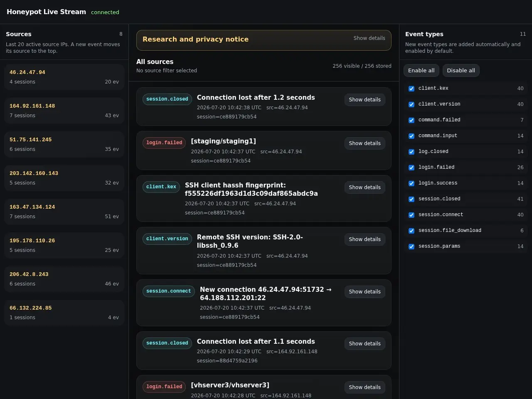
Task: Select source IP 51.75.141.245
Action: pos(64,144)
